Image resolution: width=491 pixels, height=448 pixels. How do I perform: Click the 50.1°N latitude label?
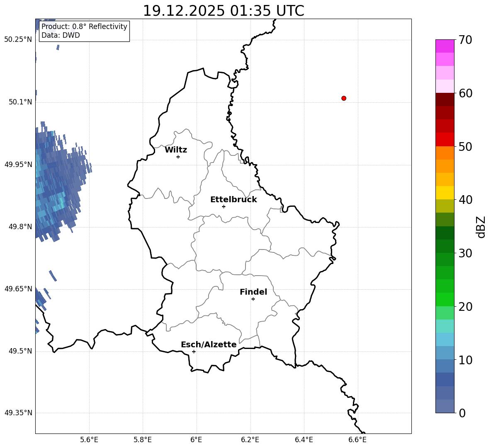coord(20,102)
